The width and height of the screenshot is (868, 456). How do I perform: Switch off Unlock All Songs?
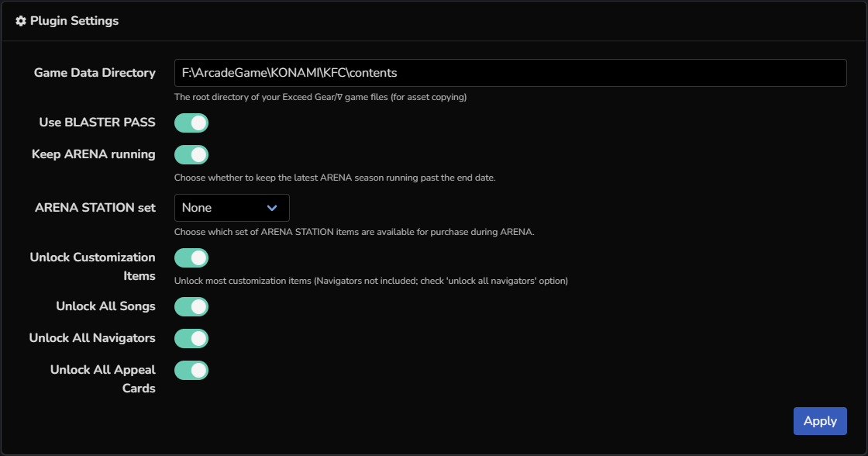pos(191,306)
